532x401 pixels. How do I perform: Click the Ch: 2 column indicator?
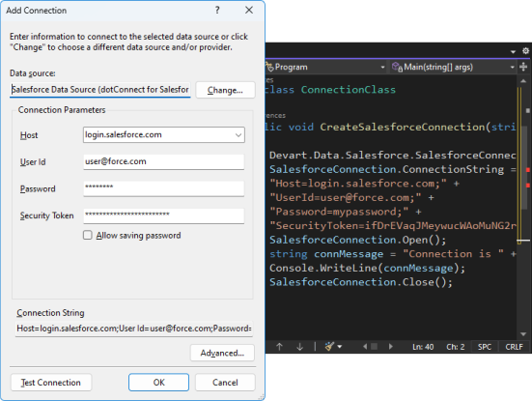pyautogui.click(x=456, y=347)
